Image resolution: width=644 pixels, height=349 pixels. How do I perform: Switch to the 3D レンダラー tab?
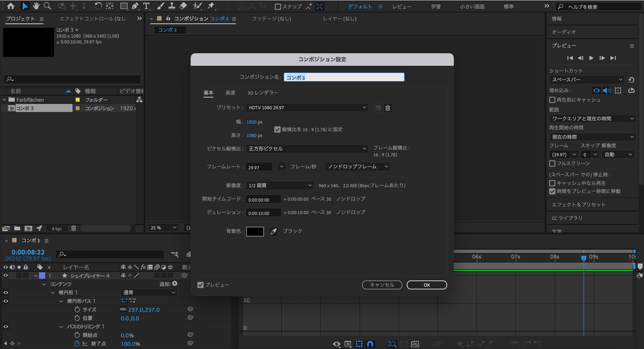[263, 93]
